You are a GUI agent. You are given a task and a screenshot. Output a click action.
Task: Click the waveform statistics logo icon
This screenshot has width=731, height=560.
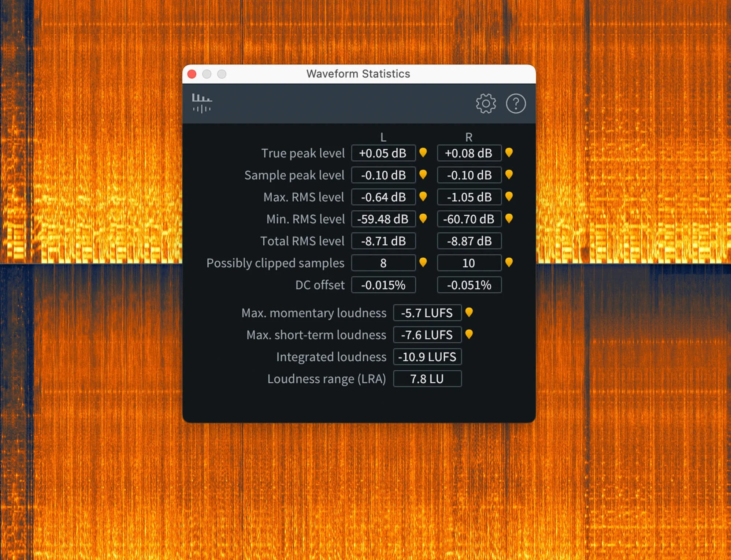(202, 103)
